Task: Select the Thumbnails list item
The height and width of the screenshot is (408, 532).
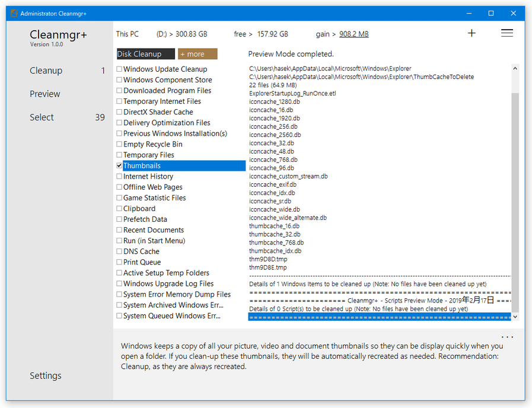Action: coord(184,165)
